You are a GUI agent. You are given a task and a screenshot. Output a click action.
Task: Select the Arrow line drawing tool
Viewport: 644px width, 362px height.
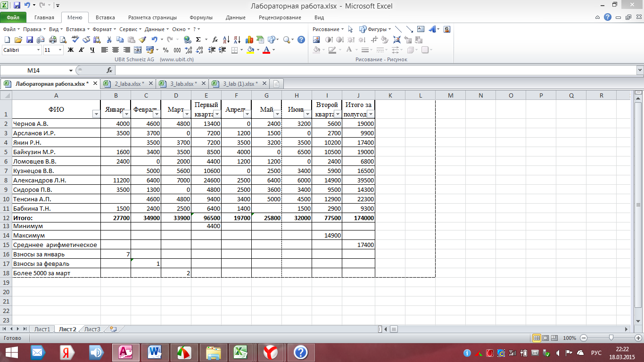pyautogui.click(x=410, y=29)
